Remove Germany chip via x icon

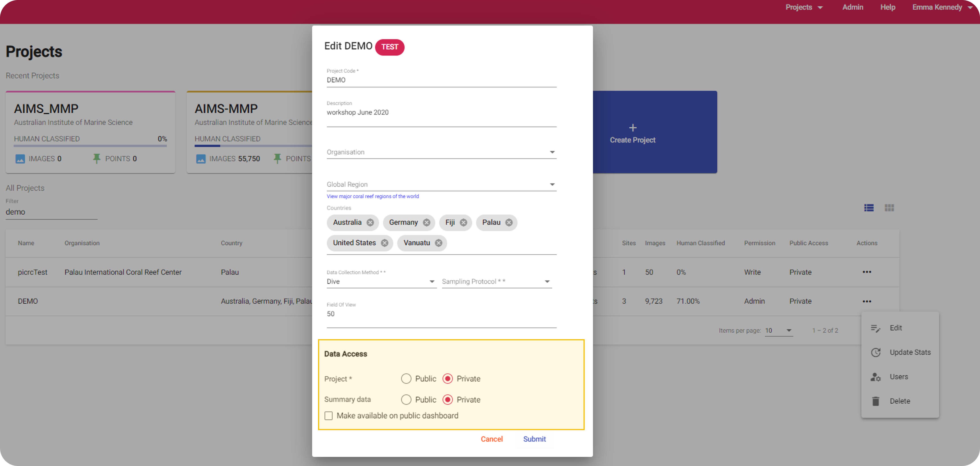pyautogui.click(x=427, y=223)
